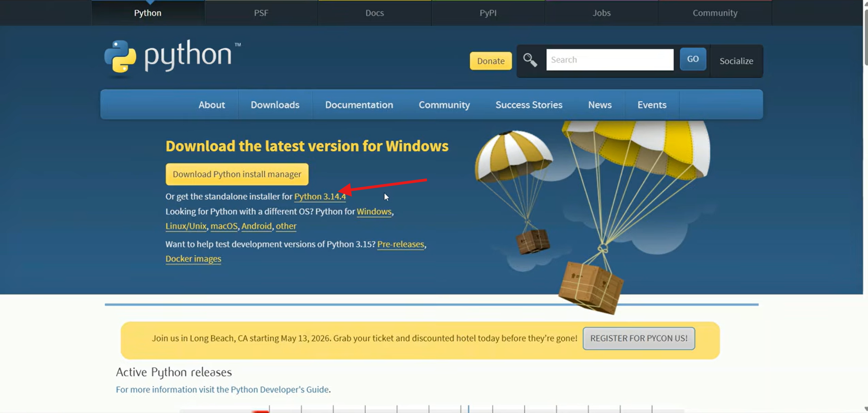868x413 pixels.
Task: Open the Community item in blue nav bar
Action: 444,104
